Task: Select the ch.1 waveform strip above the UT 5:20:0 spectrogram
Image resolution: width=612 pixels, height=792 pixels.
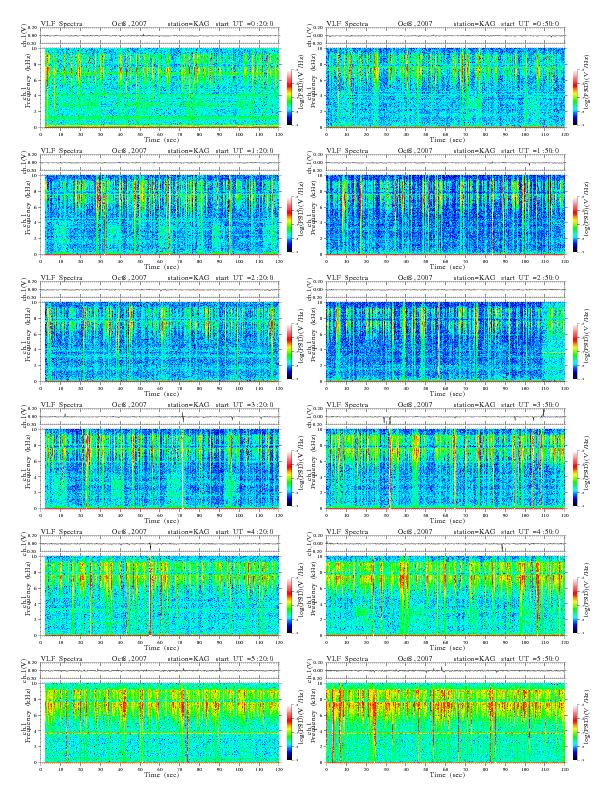Action: pos(160,671)
